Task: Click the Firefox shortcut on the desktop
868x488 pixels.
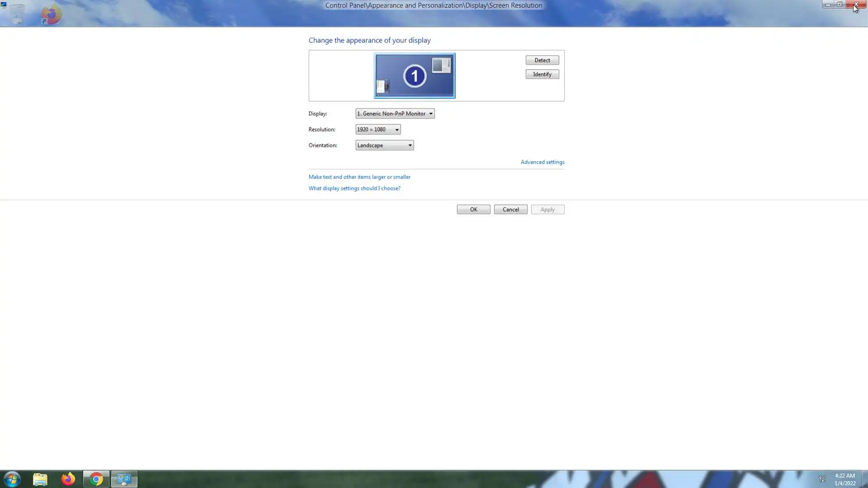Action: pyautogui.click(x=51, y=15)
